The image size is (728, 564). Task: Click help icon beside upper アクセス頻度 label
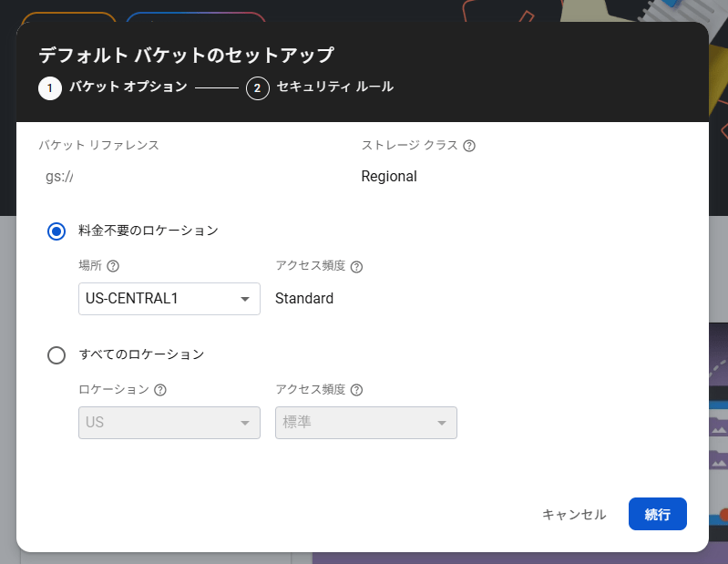356,266
